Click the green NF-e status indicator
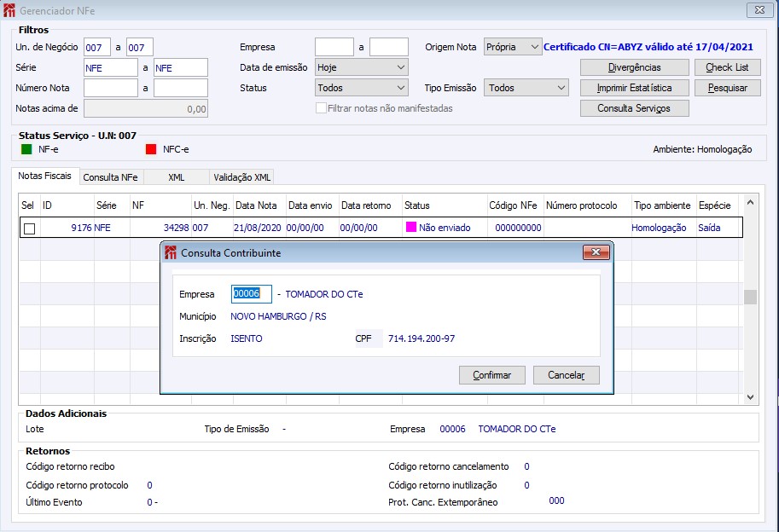The image size is (779, 532). click(x=26, y=149)
